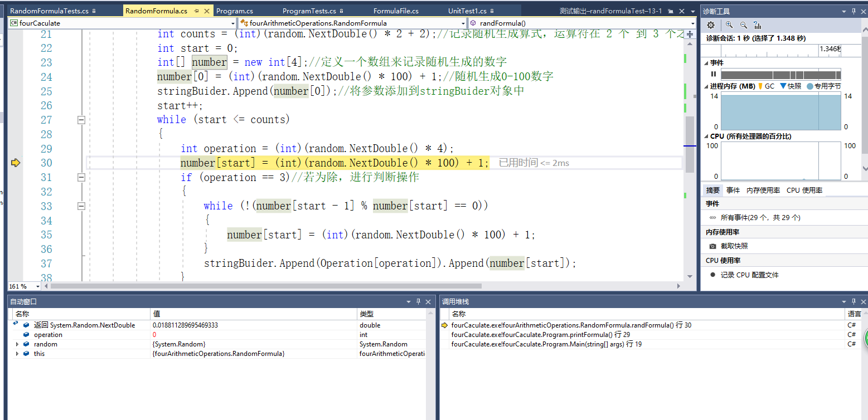Image resolution: width=868 pixels, height=420 pixels.
Task: Pause the events track in diagnostics
Action: point(713,74)
